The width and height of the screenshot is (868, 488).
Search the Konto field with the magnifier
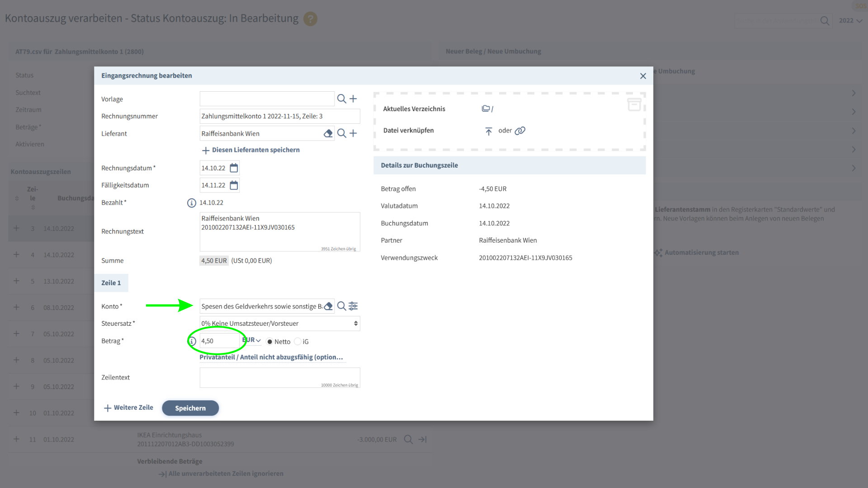tap(341, 306)
